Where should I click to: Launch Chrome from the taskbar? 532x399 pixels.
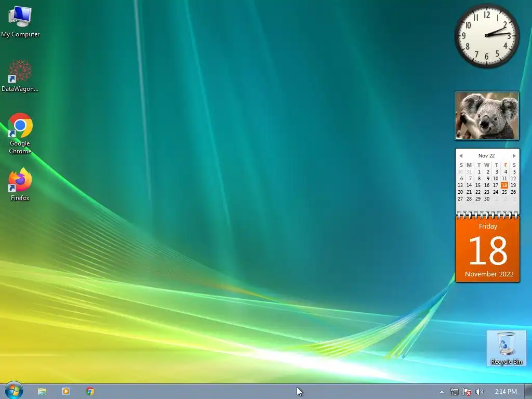point(90,392)
